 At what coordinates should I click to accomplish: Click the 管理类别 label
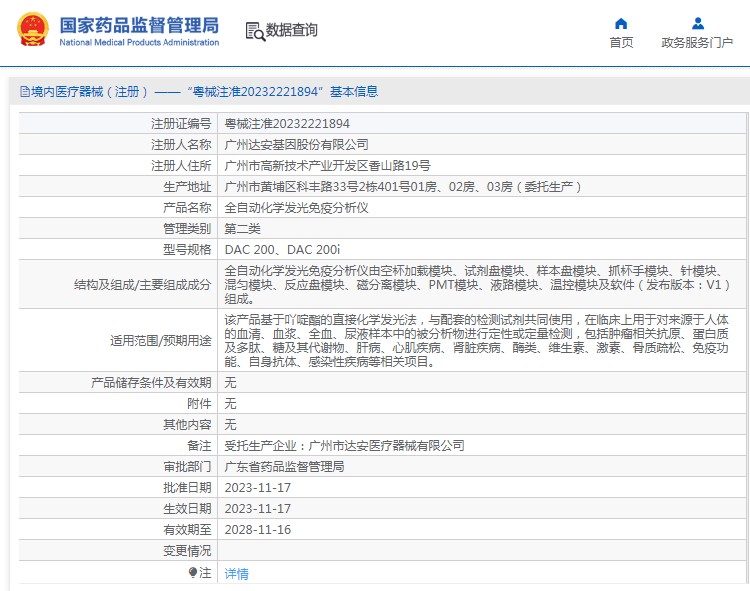click(x=187, y=229)
